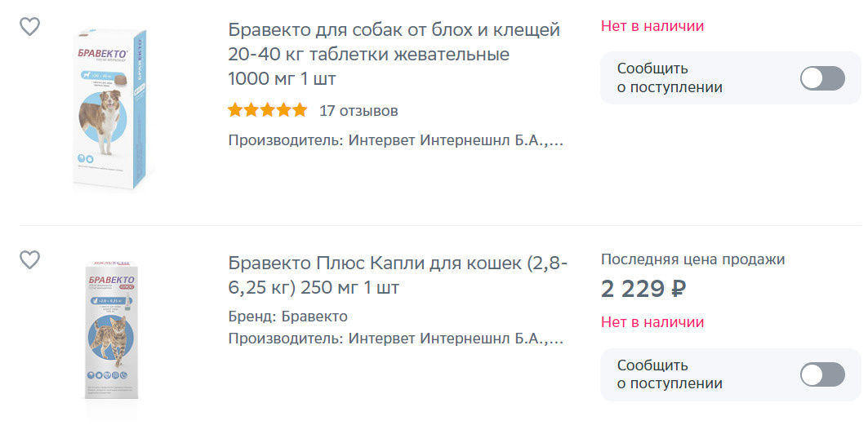Screen dimensions: 868x425
Task: Click the Последняя цена продажи label
Action: click(x=692, y=259)
